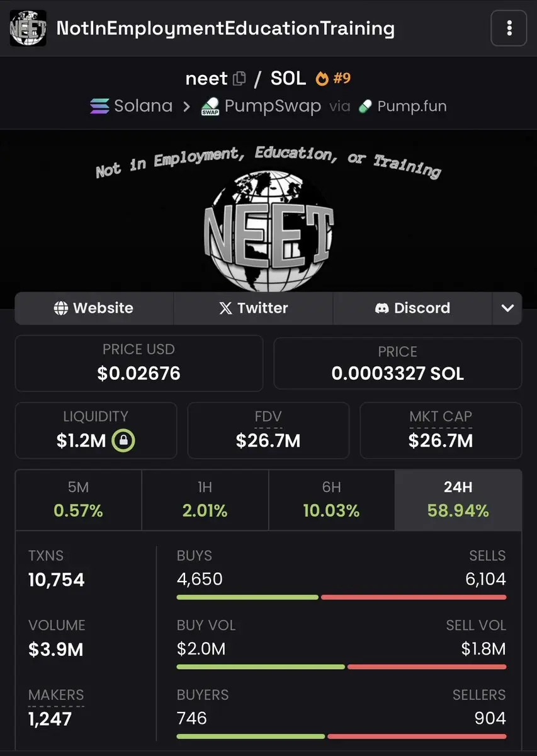Click the FDV value box
537x756 pixels.
[268, 430]
